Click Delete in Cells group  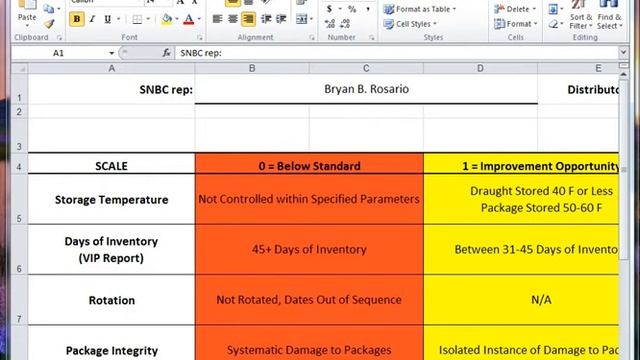(x=515, y=9)
